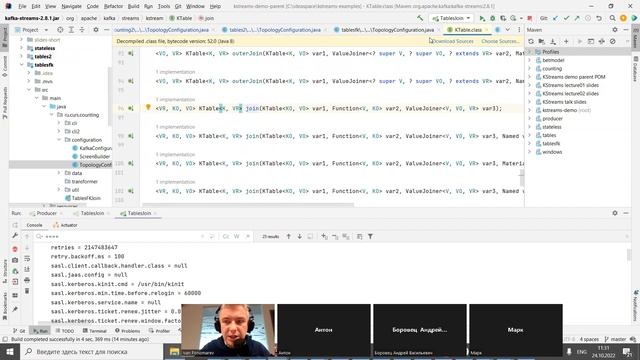Click the Git update project arrow icon

(x=556, y=18)
